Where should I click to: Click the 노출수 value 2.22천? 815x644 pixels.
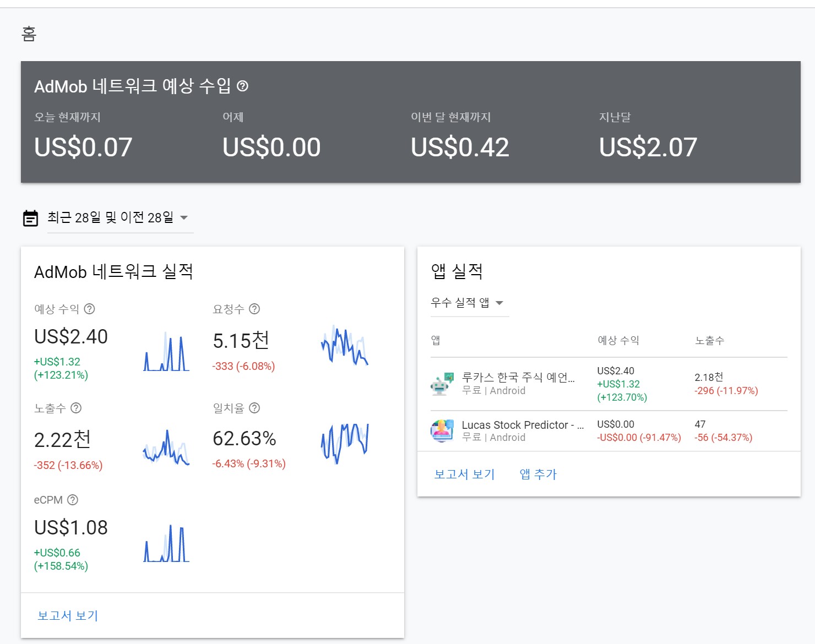[63, 439]
